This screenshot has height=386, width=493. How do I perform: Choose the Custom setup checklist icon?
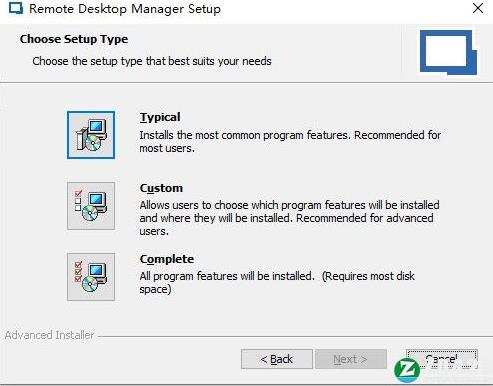point(91,206)
